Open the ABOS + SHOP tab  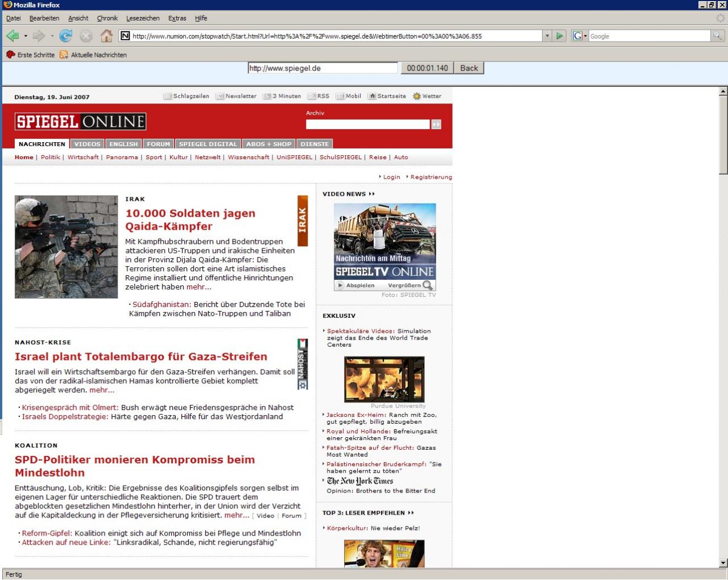pyautogui.click(x=268, y=144)
